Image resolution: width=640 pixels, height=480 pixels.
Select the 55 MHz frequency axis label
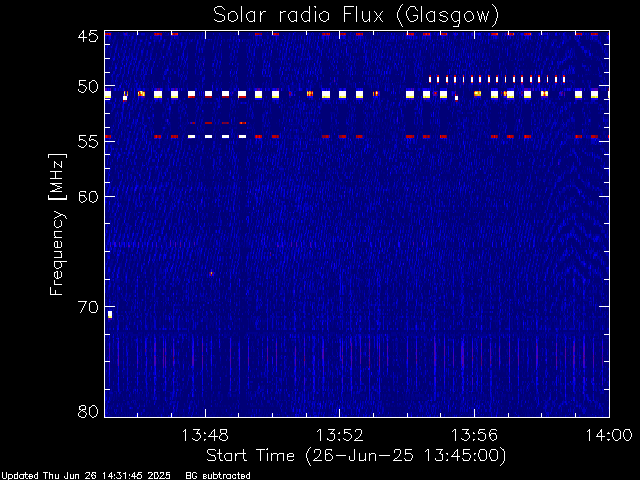(x=88, y=142)
